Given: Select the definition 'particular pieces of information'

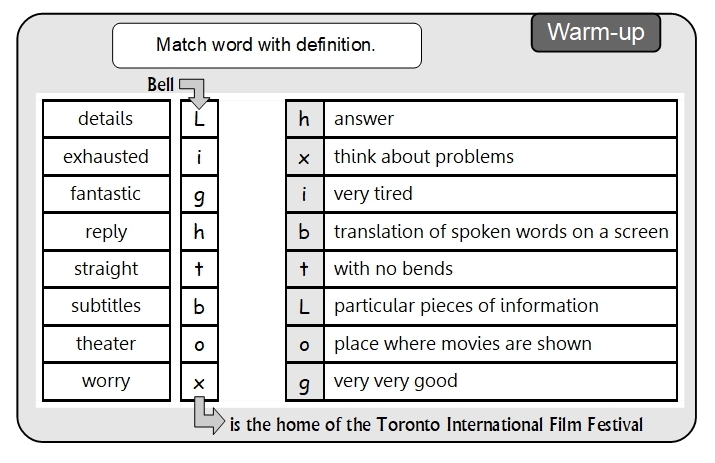Looking at the screenshot, I should 500,306.
